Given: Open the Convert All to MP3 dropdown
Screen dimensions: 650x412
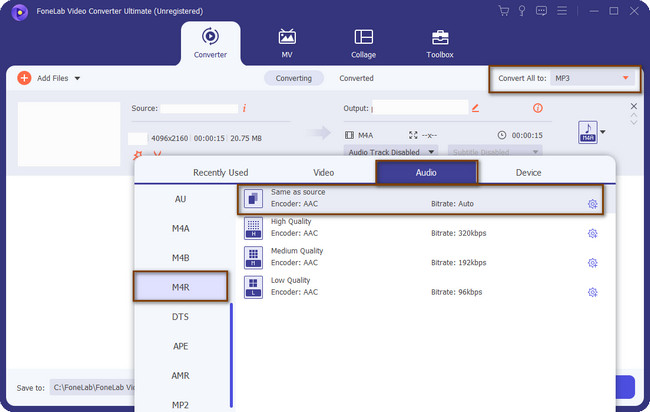Looking at the screenshot, I should tap(592, 78).
